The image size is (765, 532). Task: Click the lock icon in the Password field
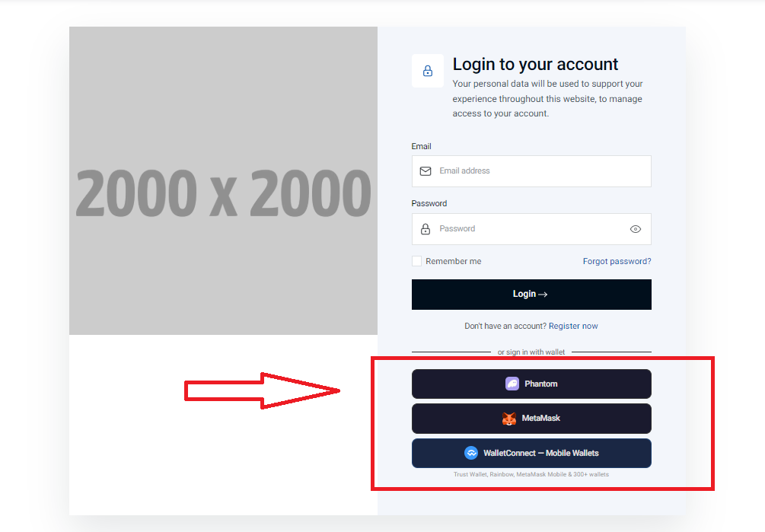[426, 229]
